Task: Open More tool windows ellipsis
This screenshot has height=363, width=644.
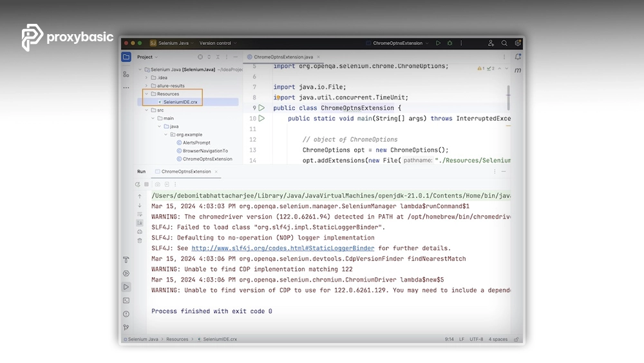Action: (x=126, y=88)
